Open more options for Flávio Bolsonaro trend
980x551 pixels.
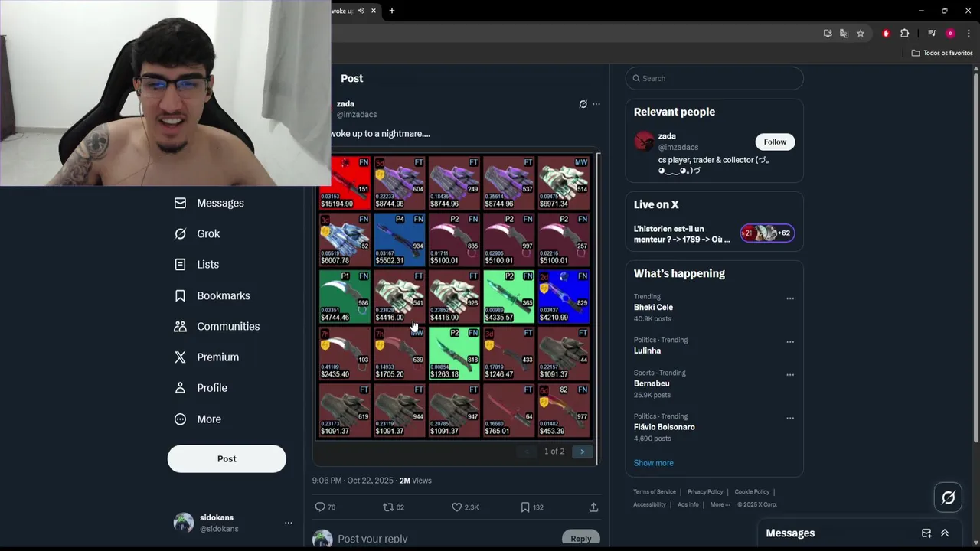coord(790,419)
